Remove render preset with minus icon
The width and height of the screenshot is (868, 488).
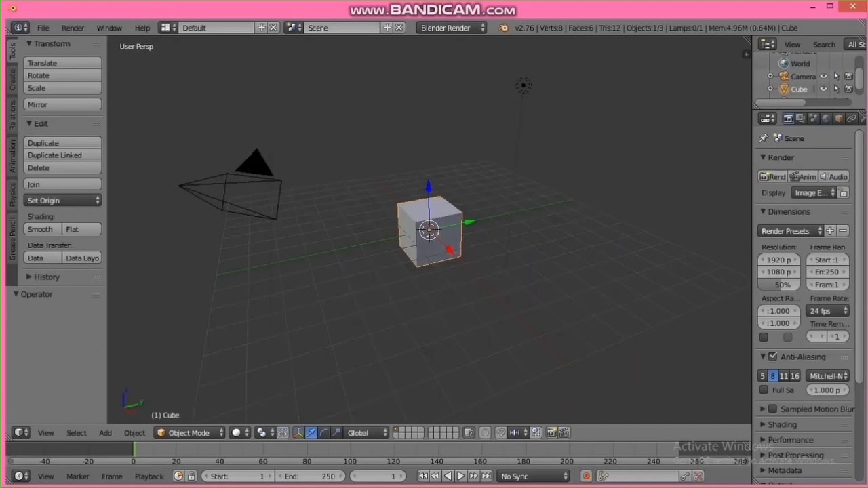(842, 231)
